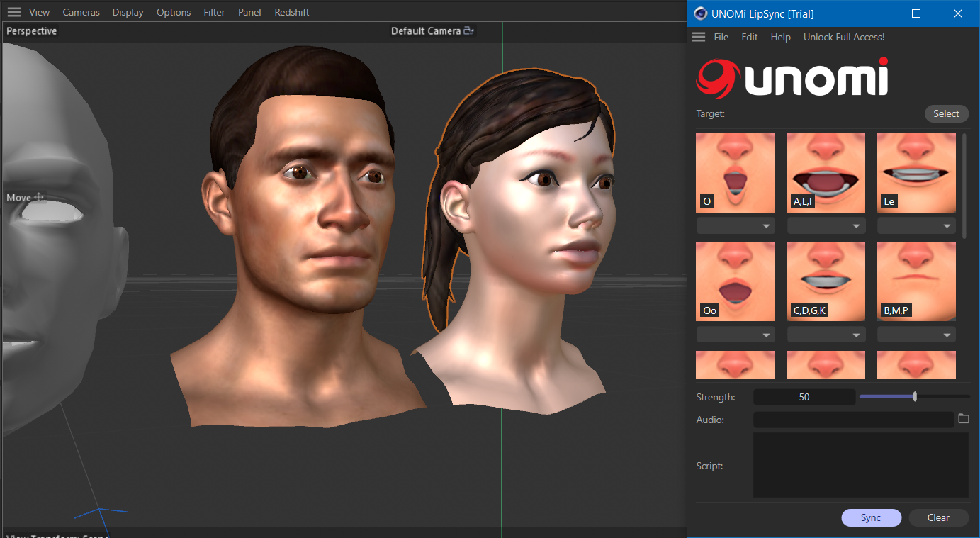The width and height of the screenshot is (980, 538).
Task: Select the A,E,I mouth shape thumbnail
Action: [x=826, y=173]
